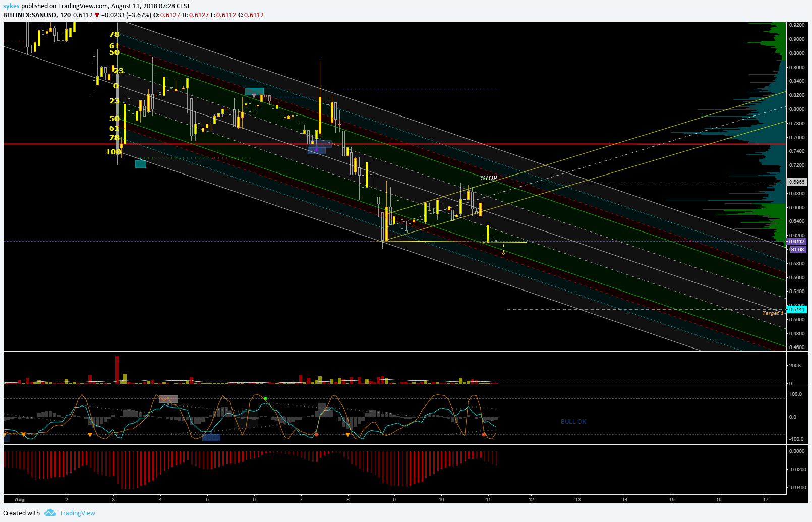This screenshot has width=812, height=522.
Task: Click the -100.0 oscillator axis label
Action: point(796,439)
